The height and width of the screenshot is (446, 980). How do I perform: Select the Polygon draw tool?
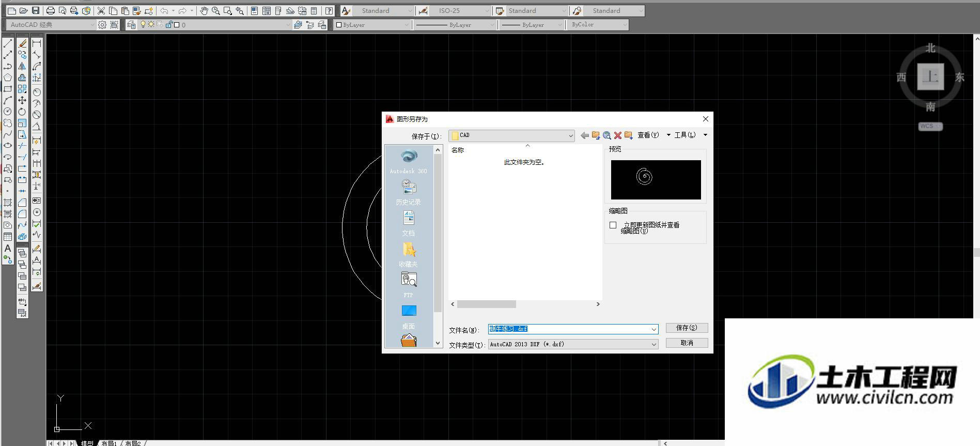click(x=8, y=78)
